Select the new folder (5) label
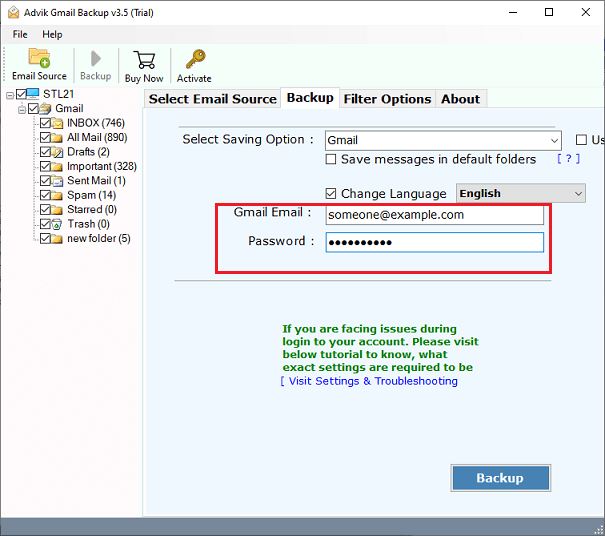 [99, 238]
